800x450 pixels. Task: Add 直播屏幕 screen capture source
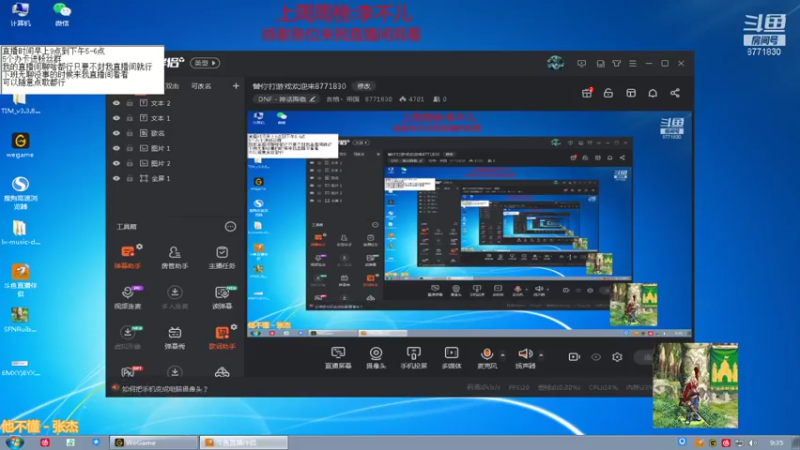[x=338, y=357]
